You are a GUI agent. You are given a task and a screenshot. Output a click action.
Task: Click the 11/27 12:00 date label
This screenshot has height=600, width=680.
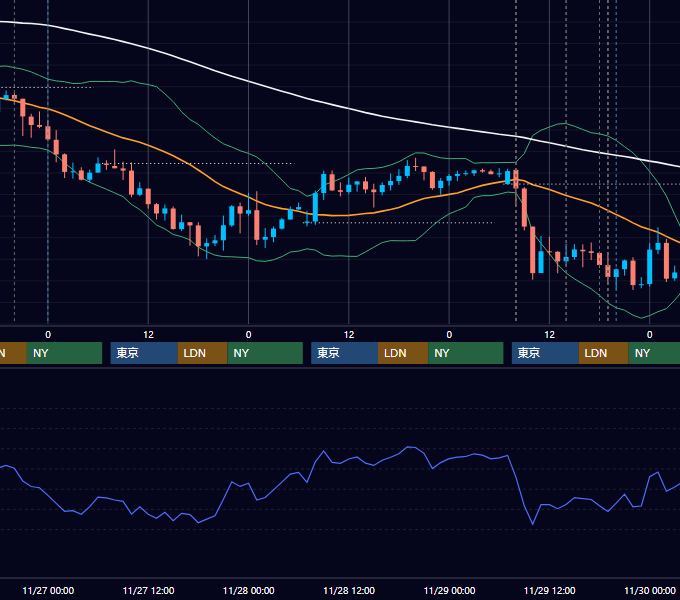pyautogui.click(x=148, y=590)
